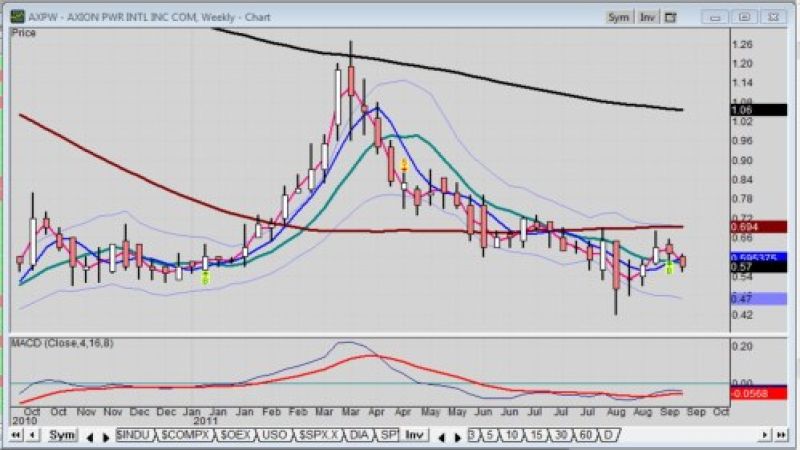Toggle the Sym link button in title bar
The width and height of the screenshot is (800, 450).
pos(618,17)
